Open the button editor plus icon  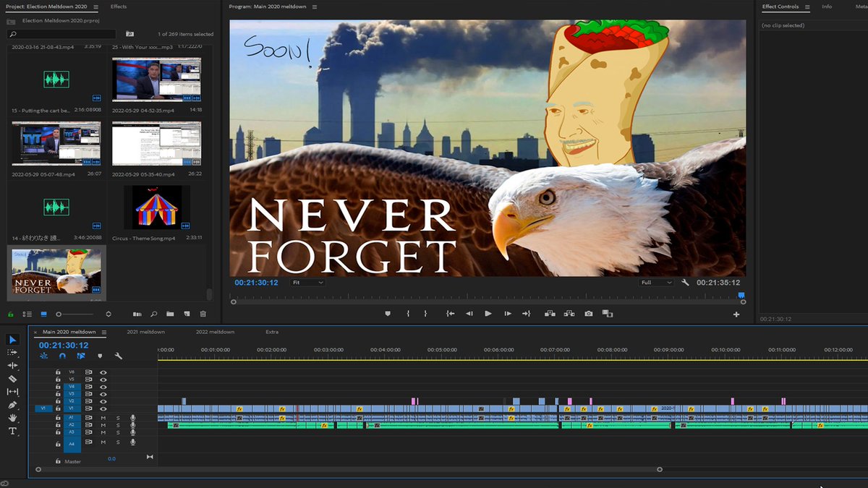pyautogui.click(x=736, y=314)
